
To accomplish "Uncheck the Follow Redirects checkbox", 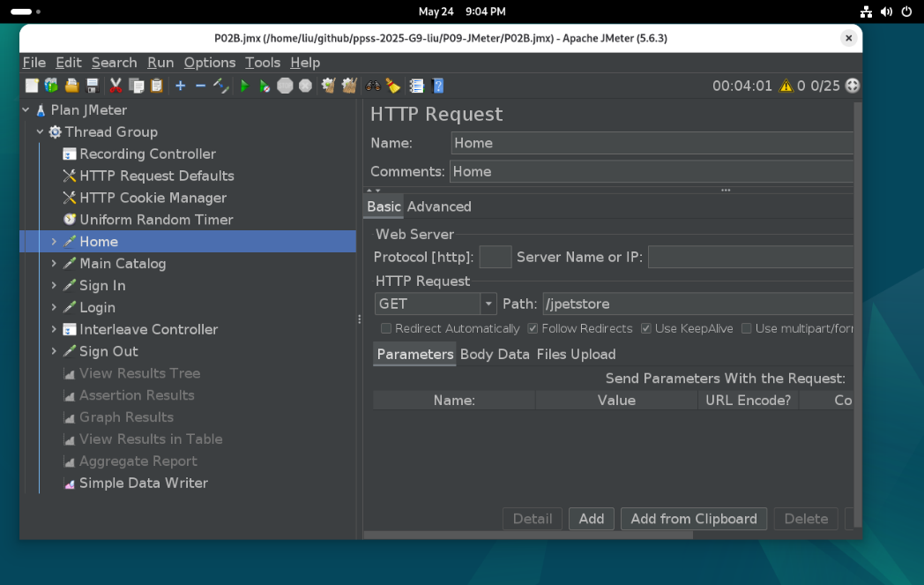I will tap(533, 328).
